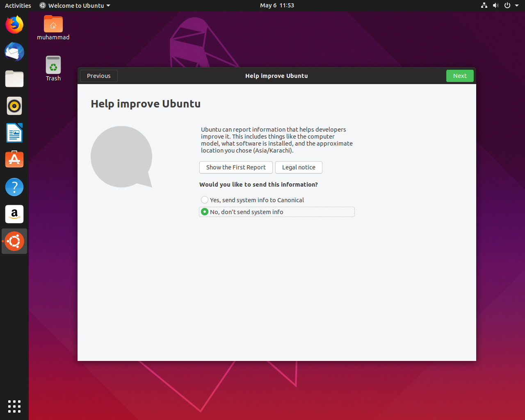Click the power icon in top bar
The image size is (525, 420).
(x=507, y=5)
